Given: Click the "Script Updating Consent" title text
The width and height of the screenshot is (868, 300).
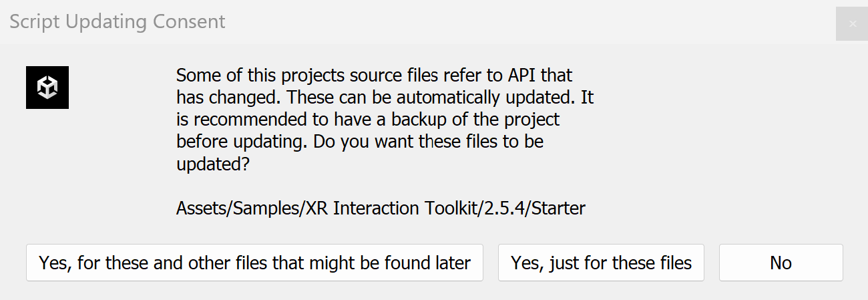Looking at the screenshot, I should (118, 21).
